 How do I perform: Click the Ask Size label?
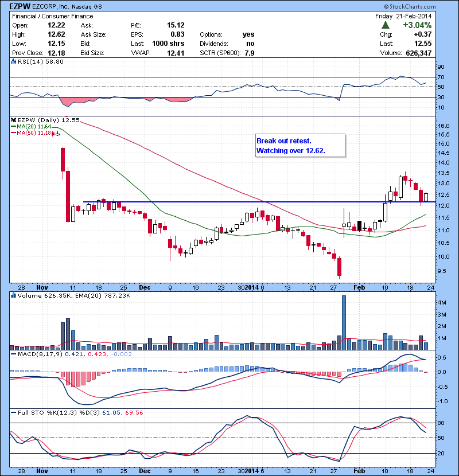click(x=94, y=34)
